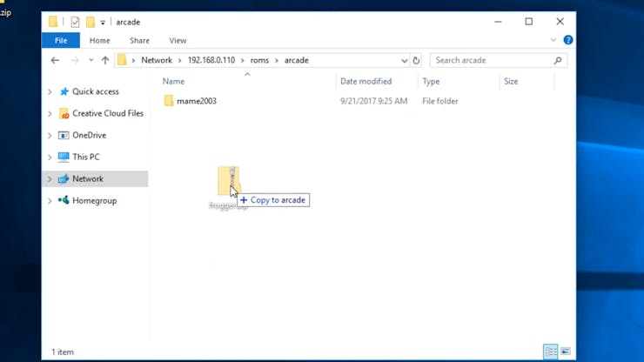This screenshot has height=362, width=644.
Task: Open the Customize Quick Access Toolbar arrow
Action: pos(103,23)
